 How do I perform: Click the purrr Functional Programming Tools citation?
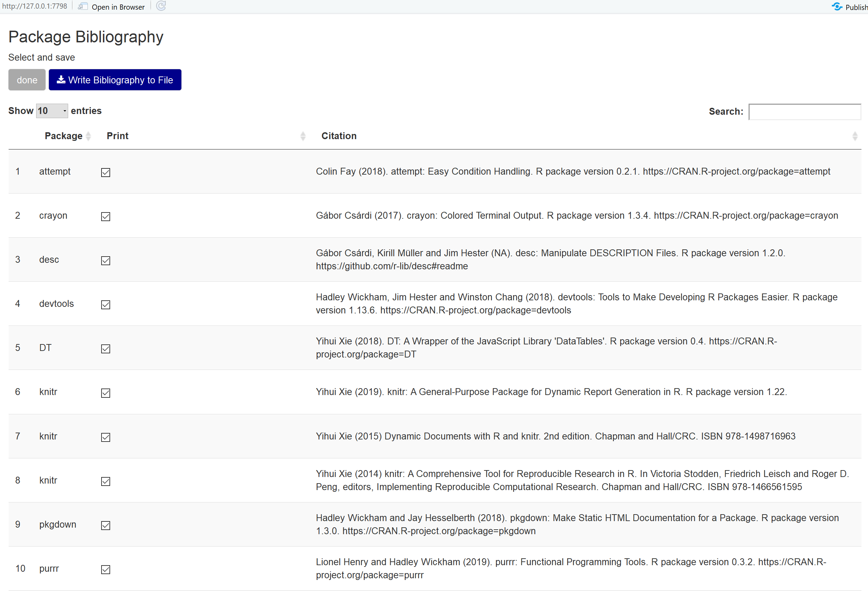tap(571, 568)
